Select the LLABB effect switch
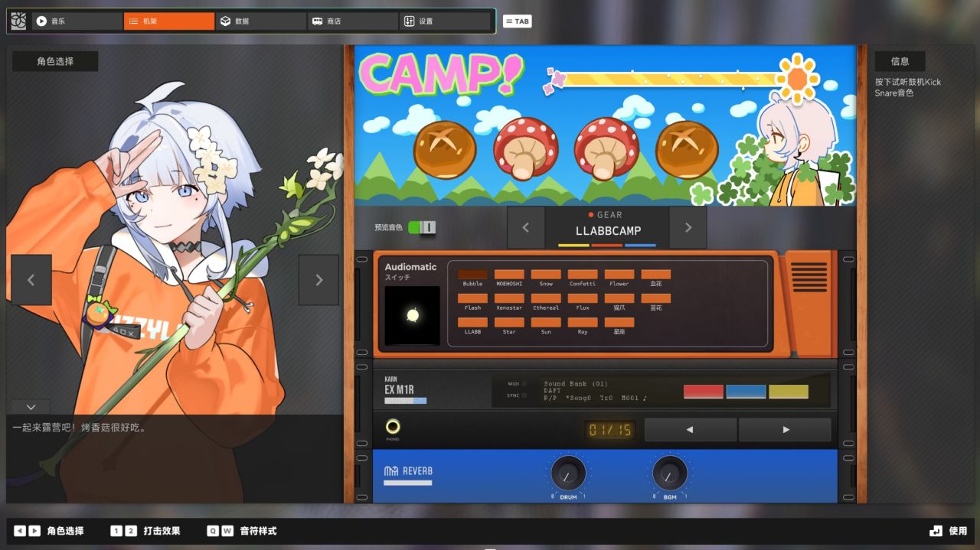This screenshot has width=980, height=550. 472,322
